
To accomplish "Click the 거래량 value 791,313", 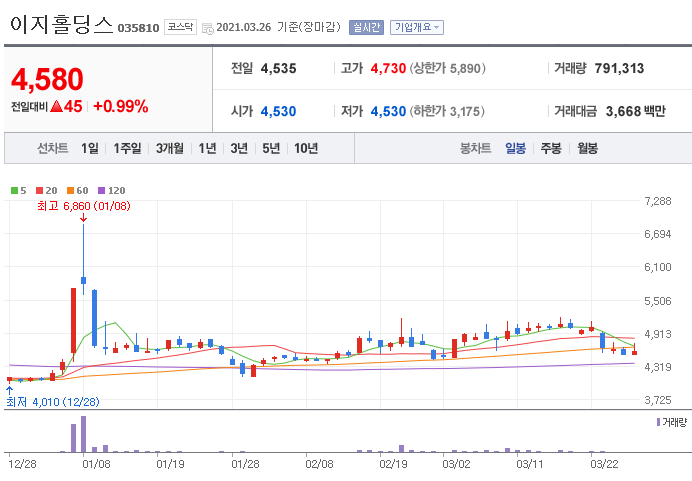I will click(619, 68).
